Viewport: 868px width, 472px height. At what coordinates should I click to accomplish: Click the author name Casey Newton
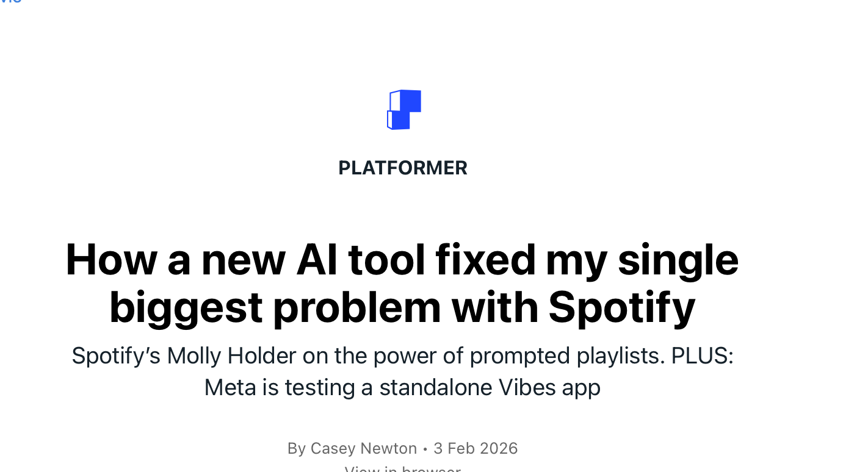pos(363,449)
